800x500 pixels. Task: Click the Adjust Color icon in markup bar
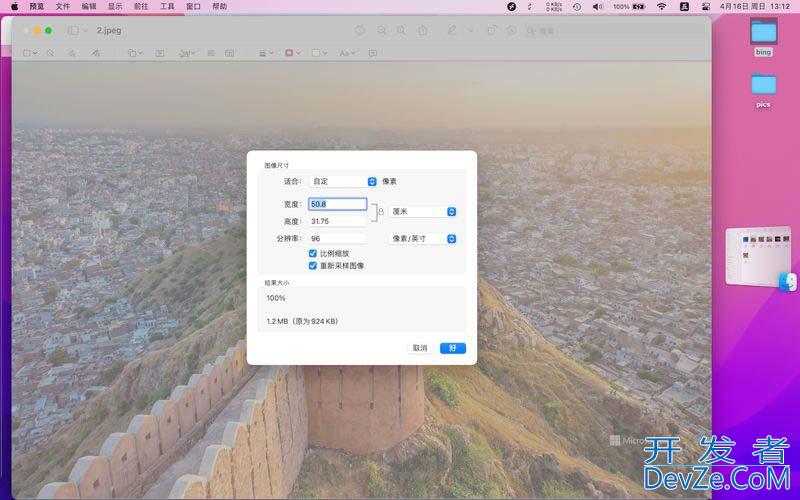click(x=211, y=53)
